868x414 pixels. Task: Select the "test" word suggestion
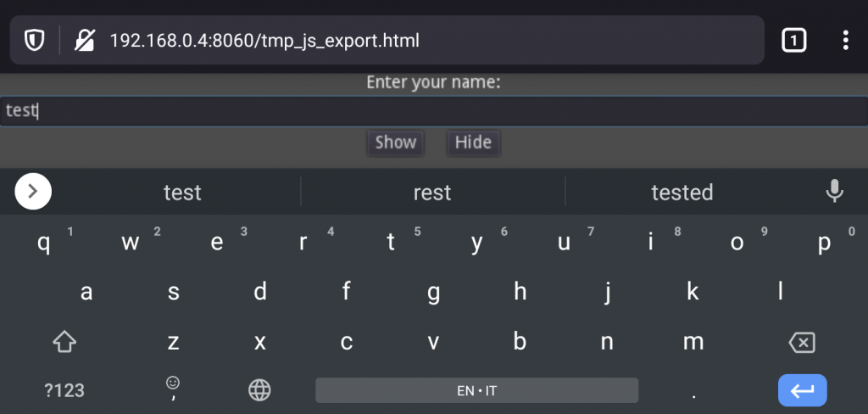click(x=182, y=193)
